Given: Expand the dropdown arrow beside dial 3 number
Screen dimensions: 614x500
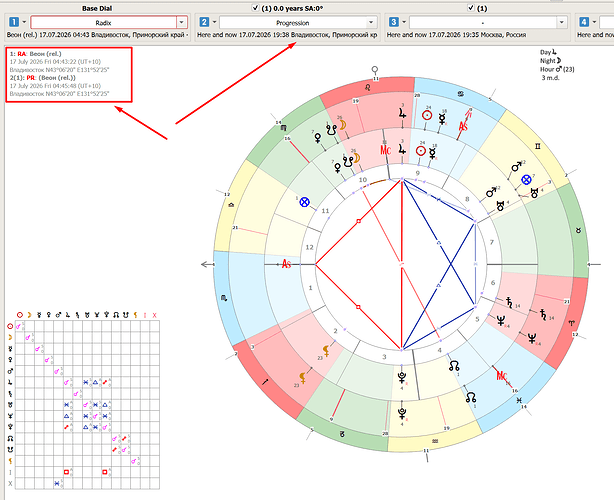Looking at the screenshot, I should (x=404, y=22).
